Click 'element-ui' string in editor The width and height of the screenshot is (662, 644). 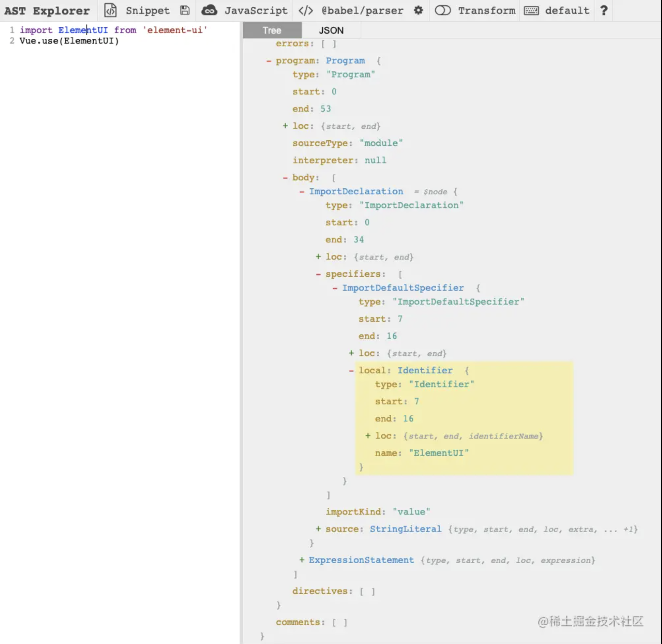(x=175, y=30)
